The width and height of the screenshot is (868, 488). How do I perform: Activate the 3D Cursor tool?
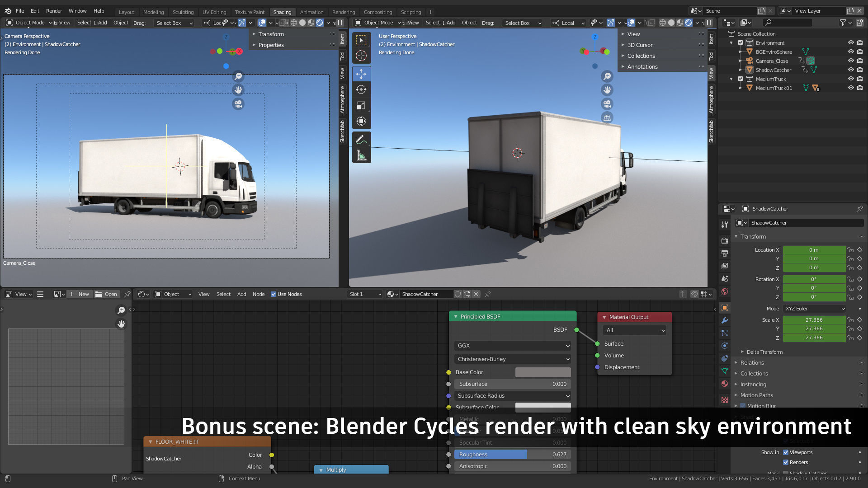pos(361,56)
